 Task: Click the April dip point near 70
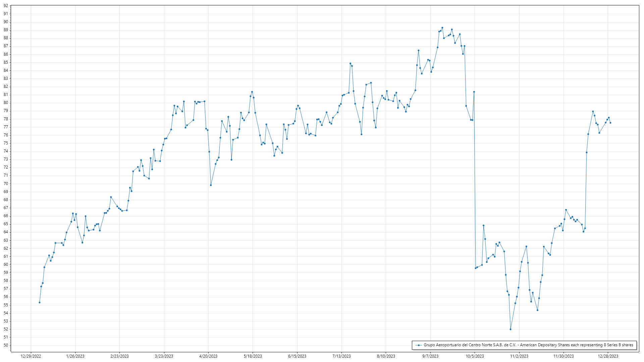211,185
